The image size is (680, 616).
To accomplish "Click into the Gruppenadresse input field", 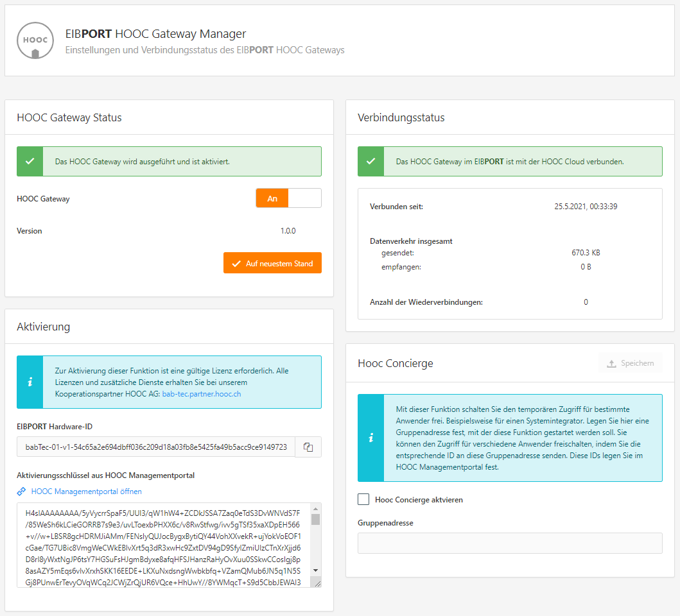I will [x=509, y=543].
